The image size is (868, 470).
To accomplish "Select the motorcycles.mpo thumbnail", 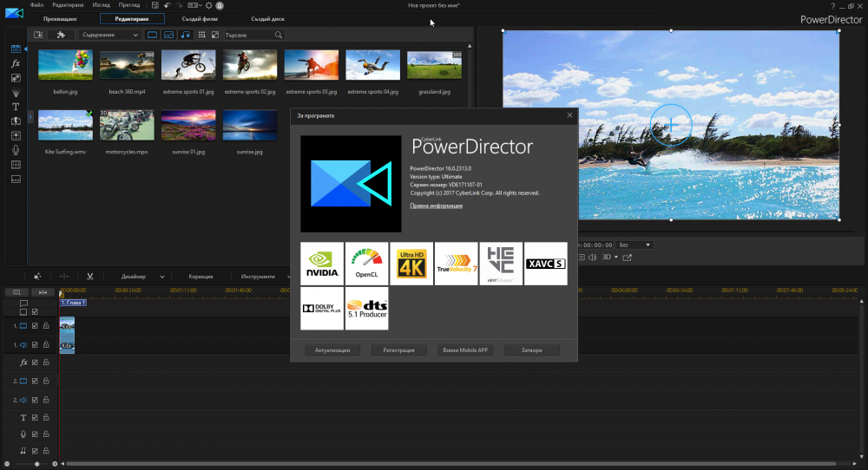I will (127, 126).
